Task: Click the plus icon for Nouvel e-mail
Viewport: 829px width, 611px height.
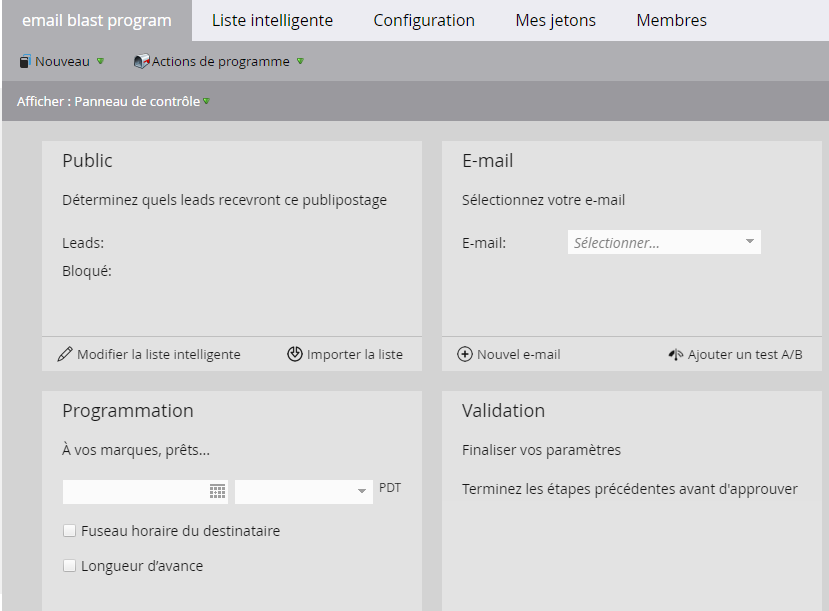Action: click(x=465, y=354)
